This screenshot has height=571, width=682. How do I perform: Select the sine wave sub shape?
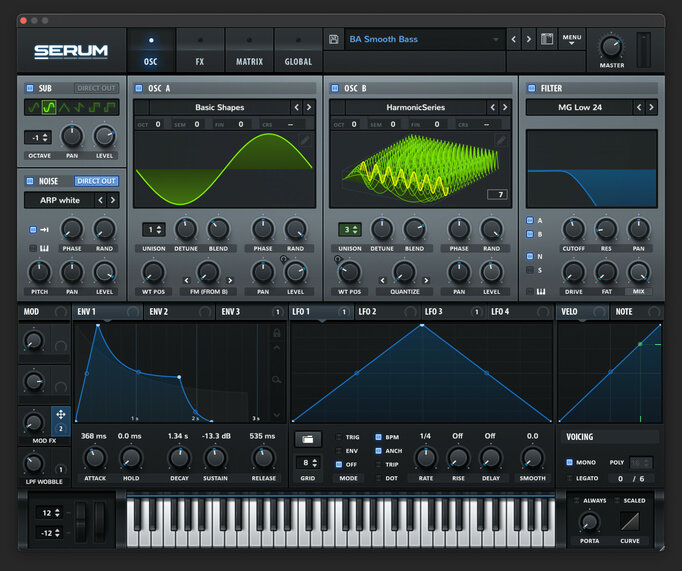pos(33,107)
